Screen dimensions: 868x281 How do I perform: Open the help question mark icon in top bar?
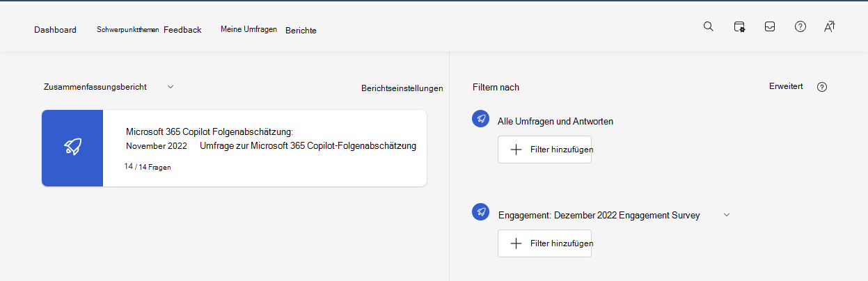click(800, 26)
